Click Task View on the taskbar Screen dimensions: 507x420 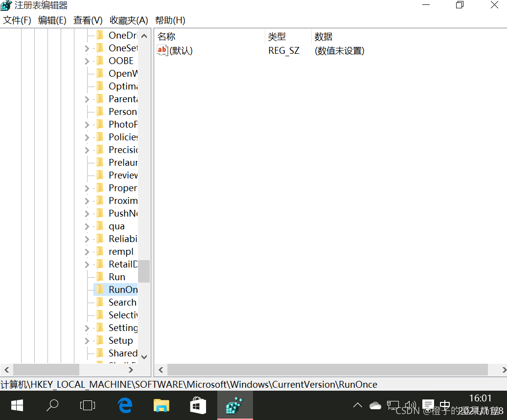pyautogui.click(x=88, y=405)
